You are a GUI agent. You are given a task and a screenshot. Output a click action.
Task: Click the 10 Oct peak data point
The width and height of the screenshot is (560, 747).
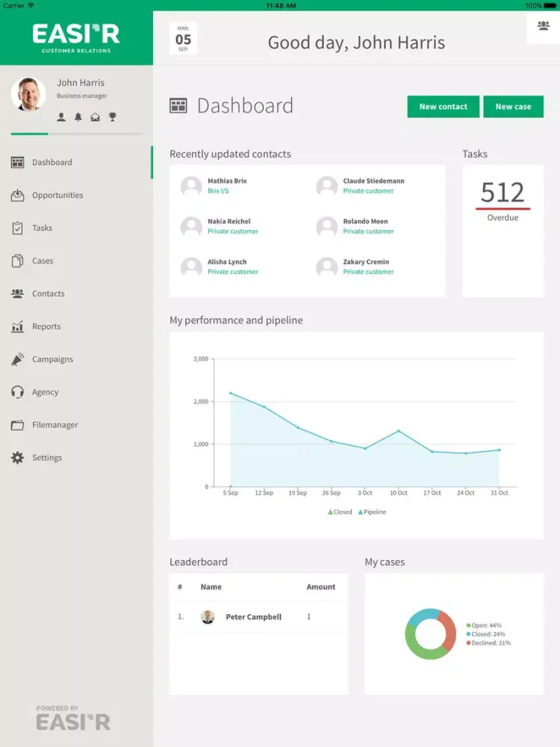tap(399, 431)
